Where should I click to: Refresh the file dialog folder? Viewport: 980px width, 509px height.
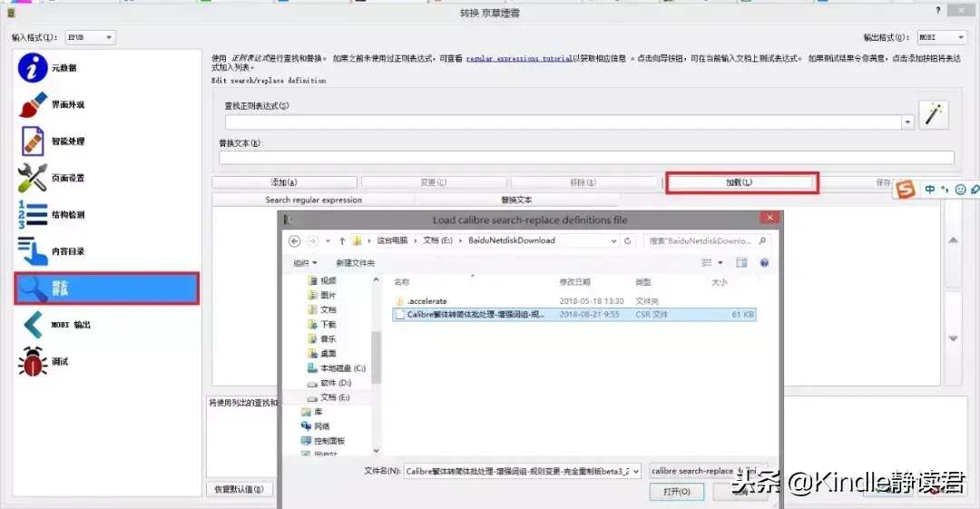(628, 240)
